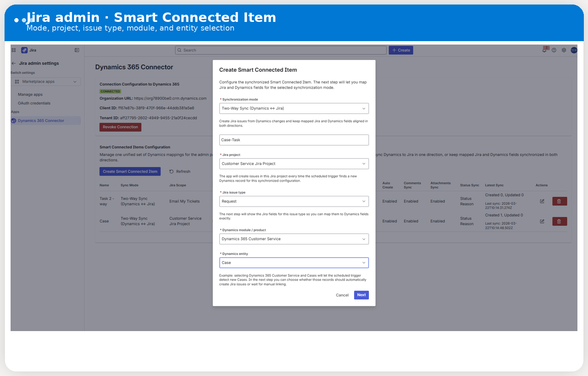This screenshot has width=588, height=376.
Task: Open Dynamics 365 Connector in the Apps list
Action: [x=41, y=120]
